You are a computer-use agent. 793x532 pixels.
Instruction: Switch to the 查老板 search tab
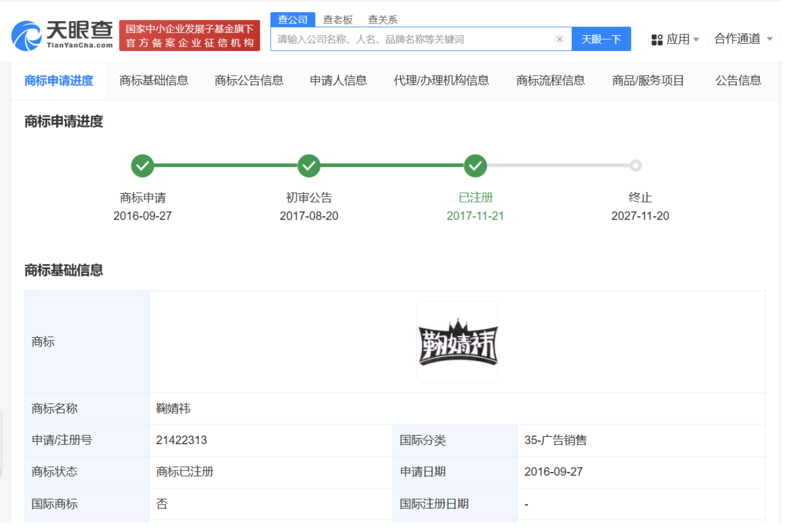338,20
